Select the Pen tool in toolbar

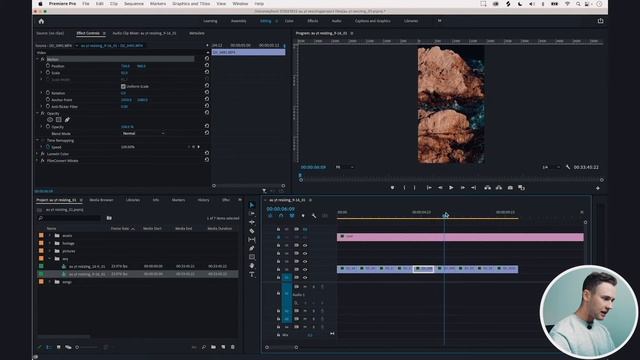point(252,248)
